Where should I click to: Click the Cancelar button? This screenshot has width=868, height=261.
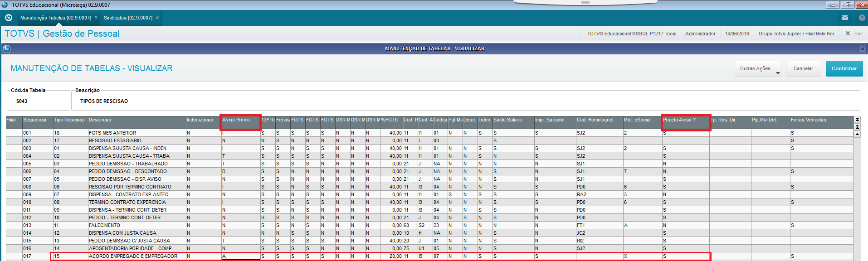coord(803,68)
